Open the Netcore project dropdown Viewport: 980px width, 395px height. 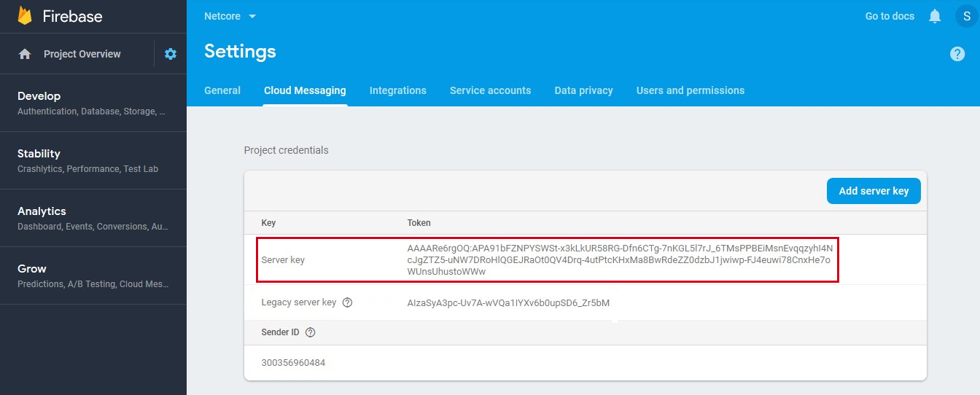click(x=230, y=16)
